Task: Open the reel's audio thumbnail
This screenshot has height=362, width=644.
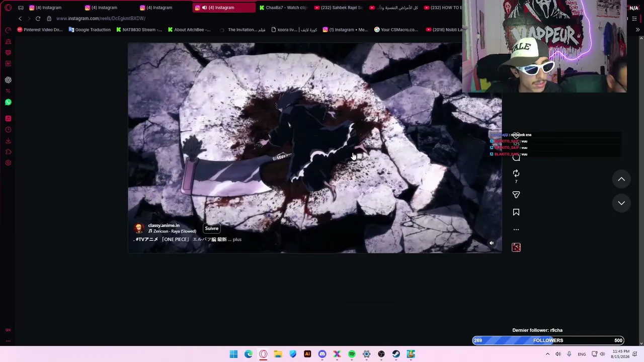Action: [516, 247]
